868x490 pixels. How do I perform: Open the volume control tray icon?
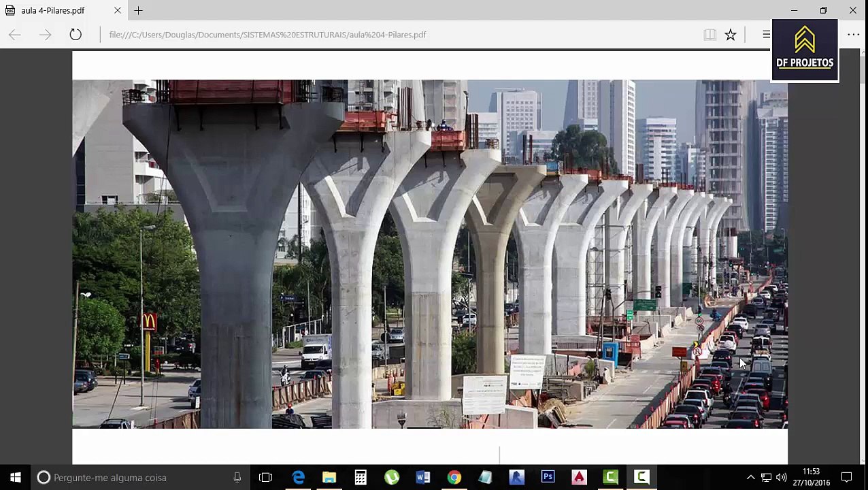(x=781, y=478)
